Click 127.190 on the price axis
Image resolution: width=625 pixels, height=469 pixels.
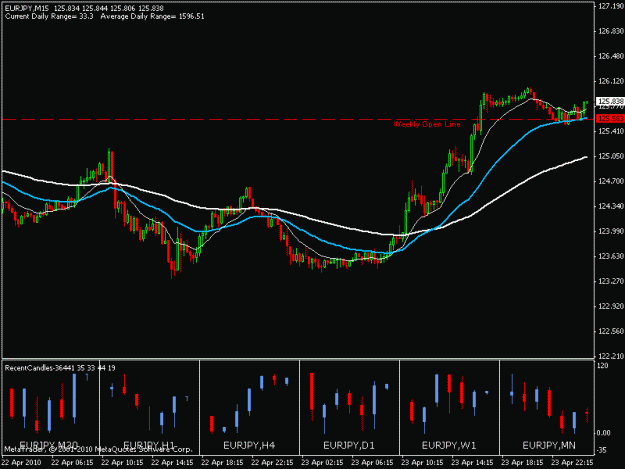pos(611,6)
